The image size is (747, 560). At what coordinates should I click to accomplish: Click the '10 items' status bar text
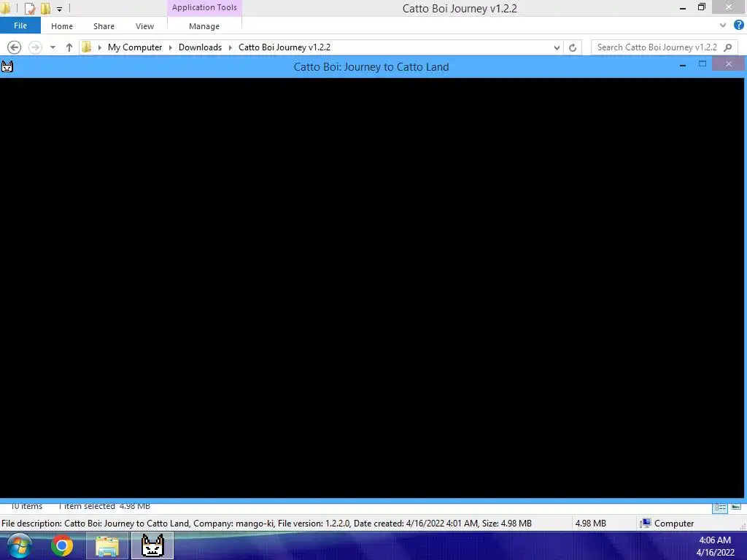click(x=27, y=506)
